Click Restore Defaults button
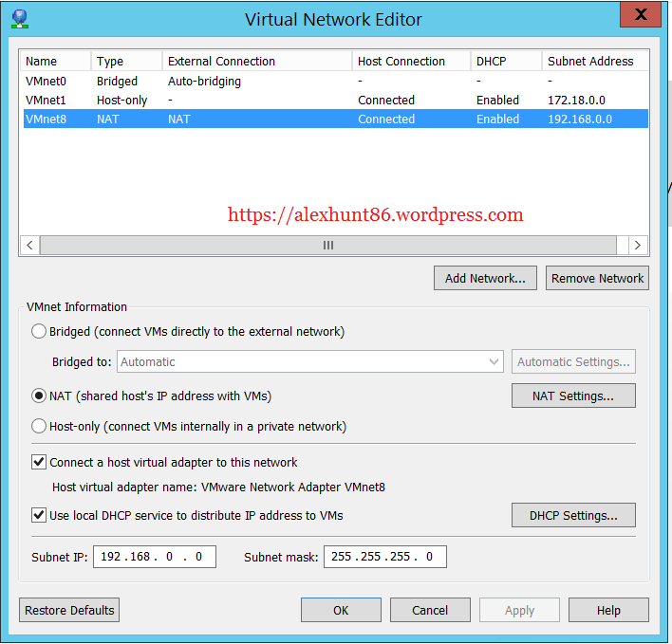 69,610
